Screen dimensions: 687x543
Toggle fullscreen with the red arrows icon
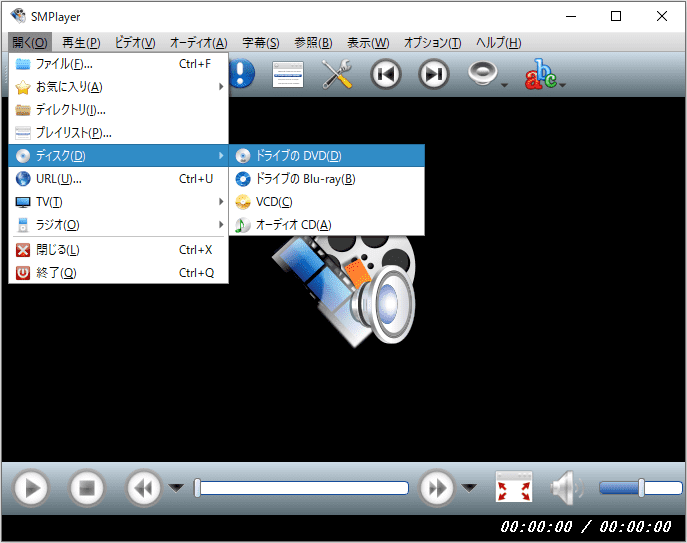(x=513, y=487)
